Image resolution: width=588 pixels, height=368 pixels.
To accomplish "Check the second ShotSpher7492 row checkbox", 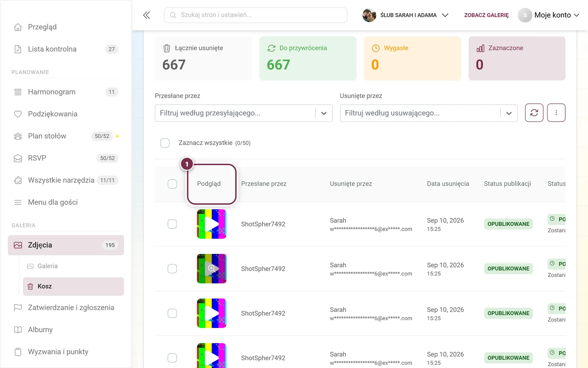I will pyautogui.click(x=172, y=269).
